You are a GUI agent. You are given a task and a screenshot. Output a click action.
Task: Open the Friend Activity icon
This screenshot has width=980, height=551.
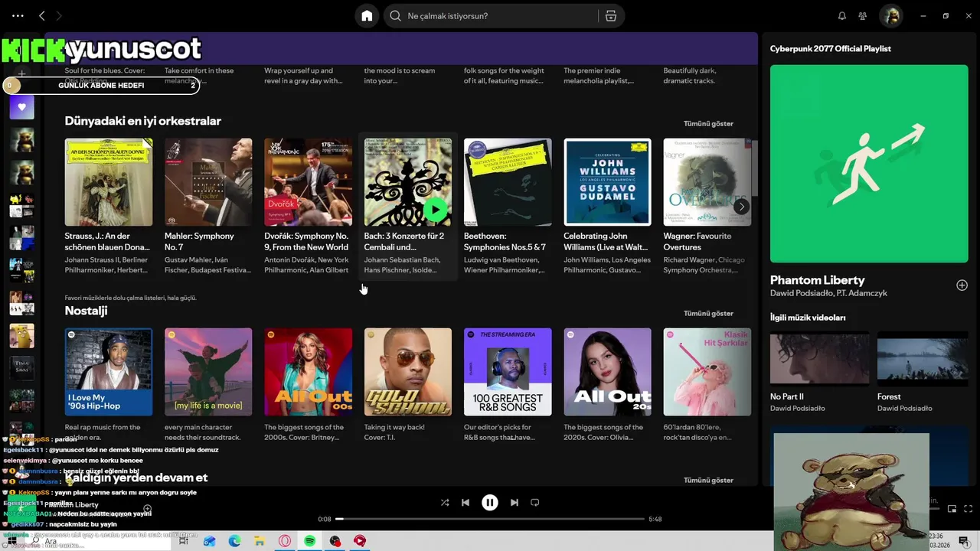point(863,16)
